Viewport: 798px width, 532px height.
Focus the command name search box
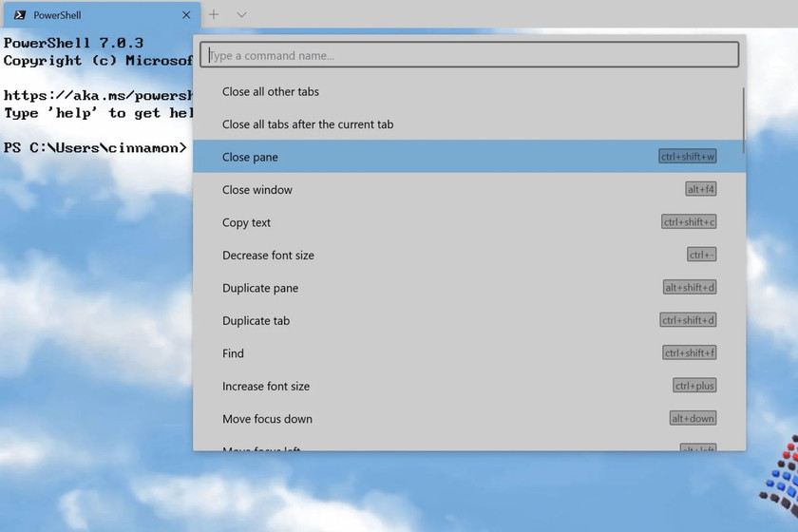[469, 55]
